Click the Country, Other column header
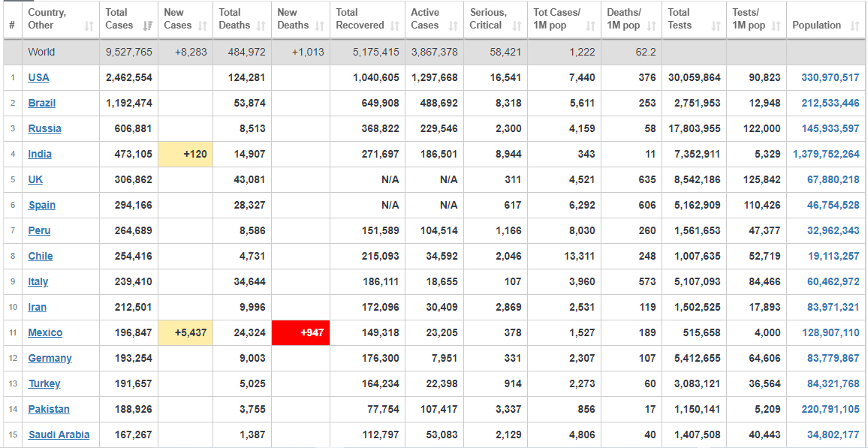Viewport: 868px width, 448px height. click(61, 20)
